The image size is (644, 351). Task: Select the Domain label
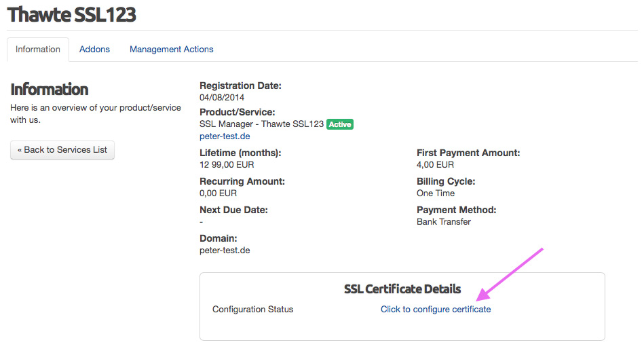click(218, 238)
